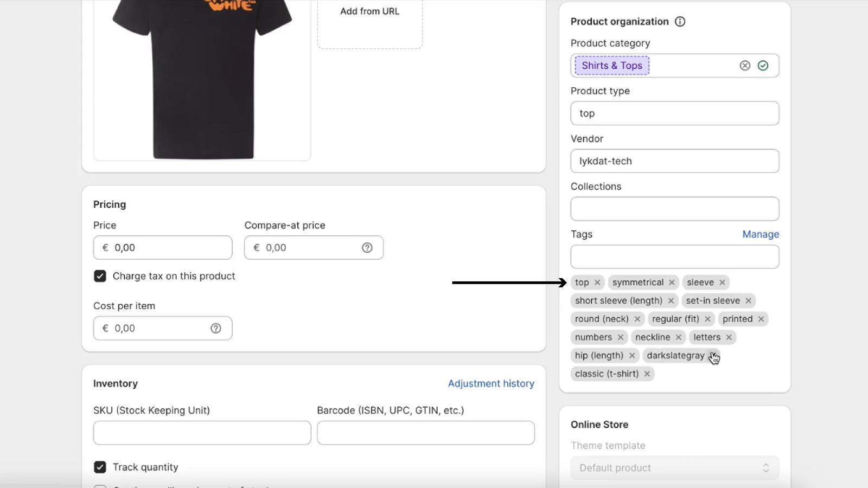The height and width of the screenshot is (488, 868).
Task: Remove the 'darkslategray' tag
Action: [x=713, y=356]
